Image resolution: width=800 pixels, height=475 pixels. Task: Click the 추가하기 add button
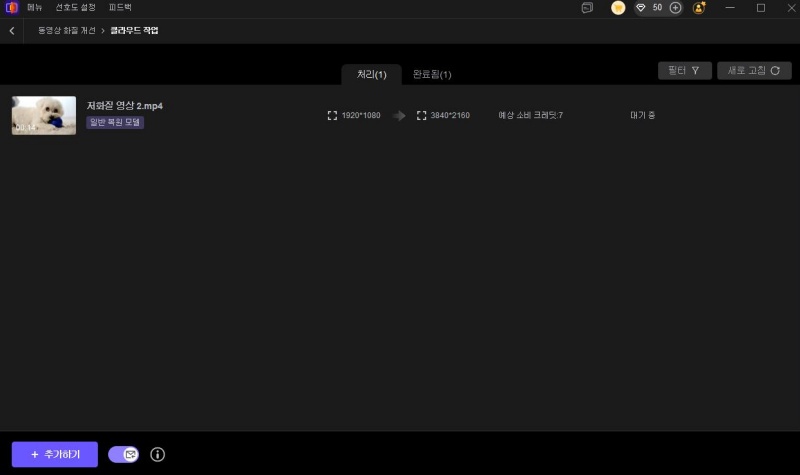[x=54, y=455]
